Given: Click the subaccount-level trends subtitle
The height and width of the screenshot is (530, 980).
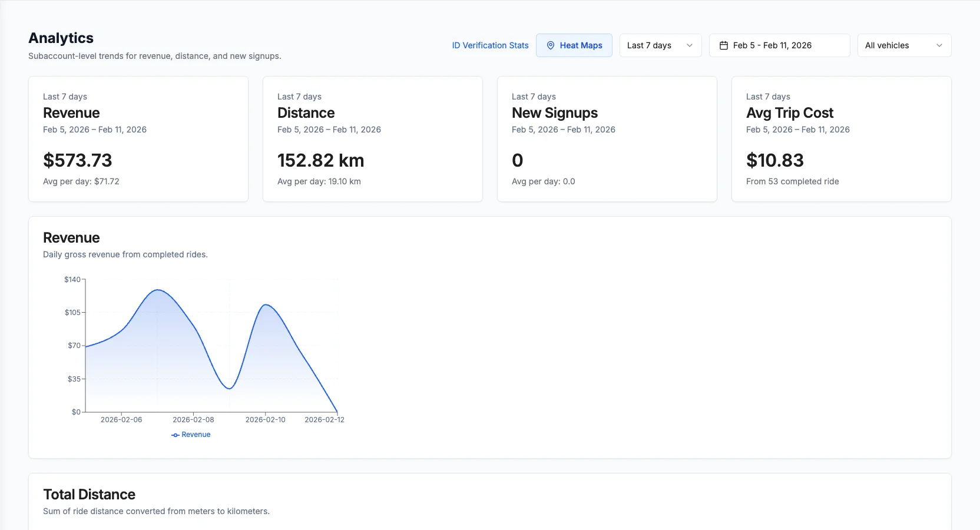Looking at the screenshot, I should [155, 56].
